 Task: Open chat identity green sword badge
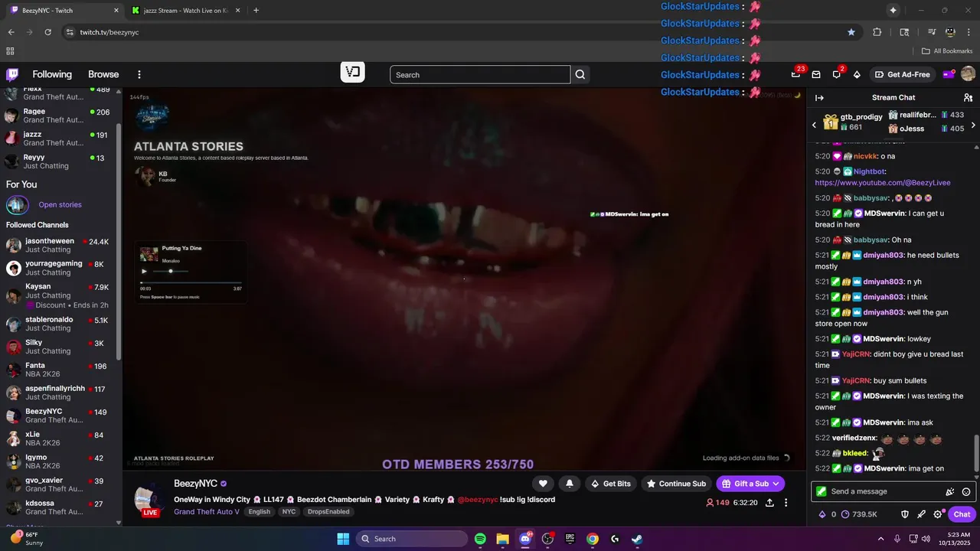point(822,491)
